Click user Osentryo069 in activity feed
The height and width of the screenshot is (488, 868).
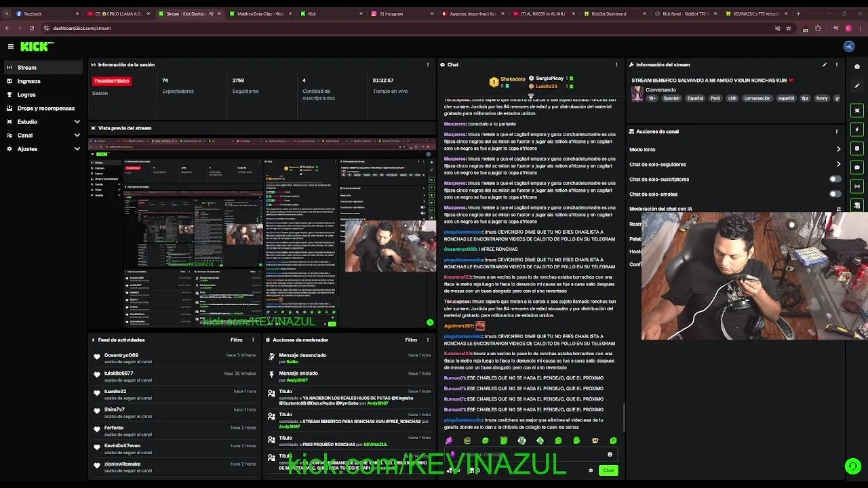[x=121, y=355]
